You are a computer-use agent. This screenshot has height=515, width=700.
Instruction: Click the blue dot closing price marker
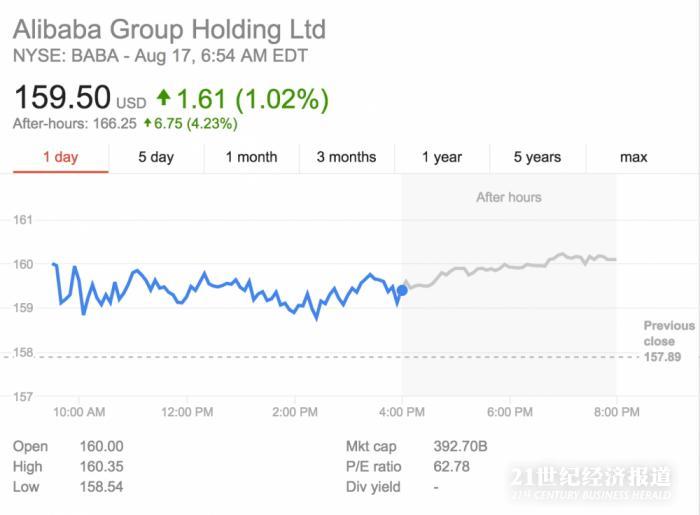[402, 291]
